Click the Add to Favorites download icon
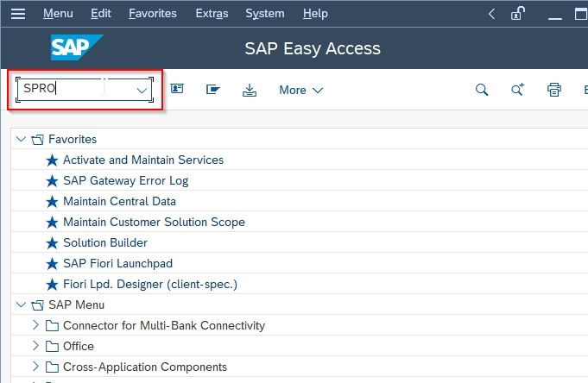588x383 pixels. (x=250, y=90)
